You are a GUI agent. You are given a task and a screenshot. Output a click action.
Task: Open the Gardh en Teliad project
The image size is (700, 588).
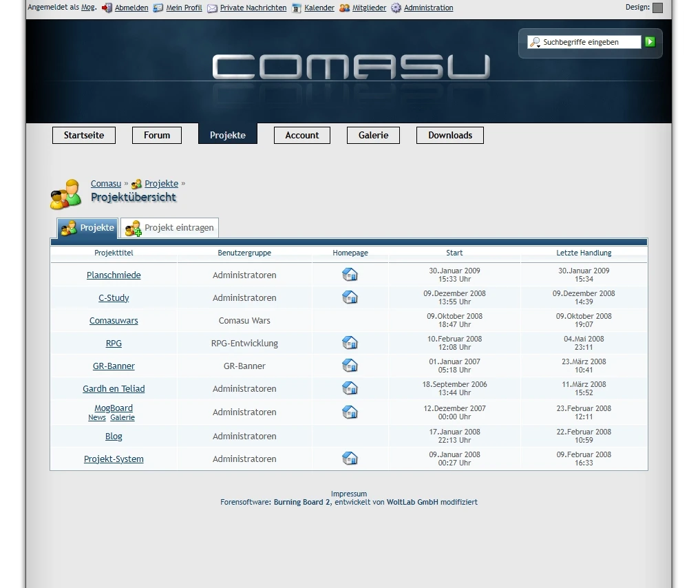114,389
